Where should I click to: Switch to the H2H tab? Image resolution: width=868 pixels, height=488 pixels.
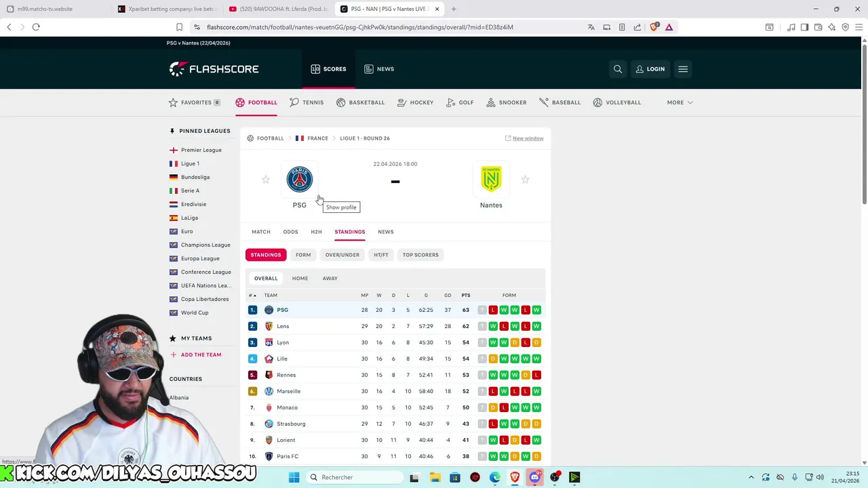pos(316,232)
